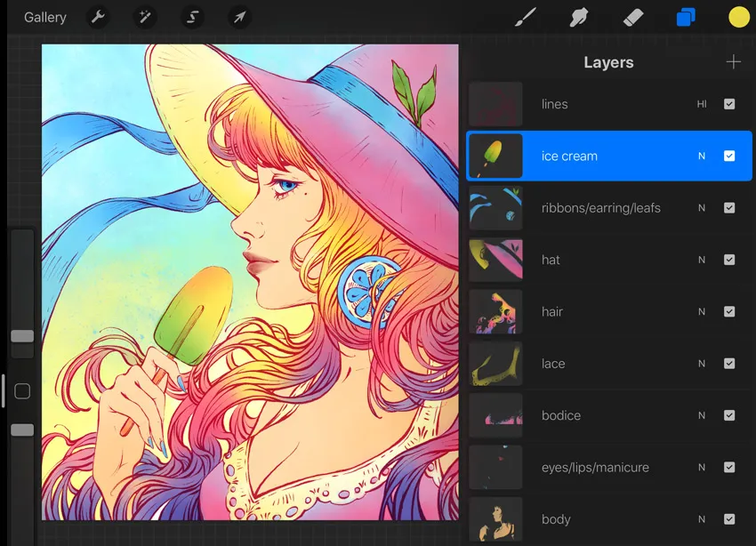This screenshot has height=546, width=756.
Task: Hide the lines layer
Action: [729, 104]
